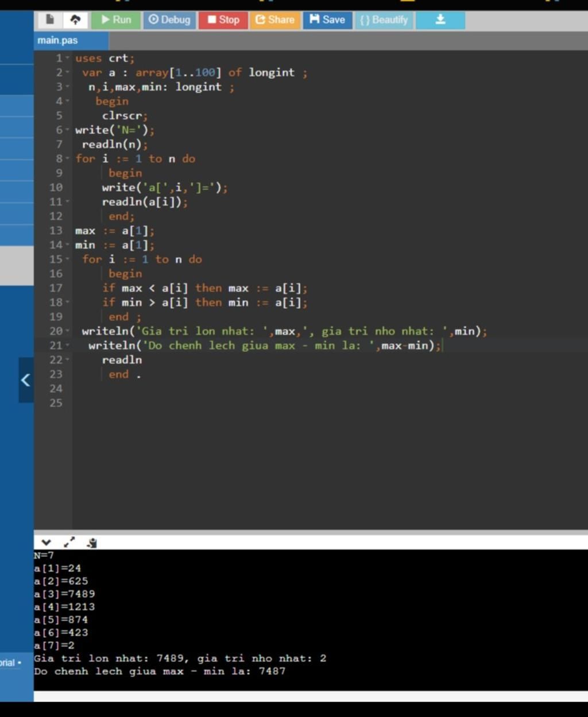Click the 'a[4]=1213' console line
This screenshot has height=717, width=588.
65,607
